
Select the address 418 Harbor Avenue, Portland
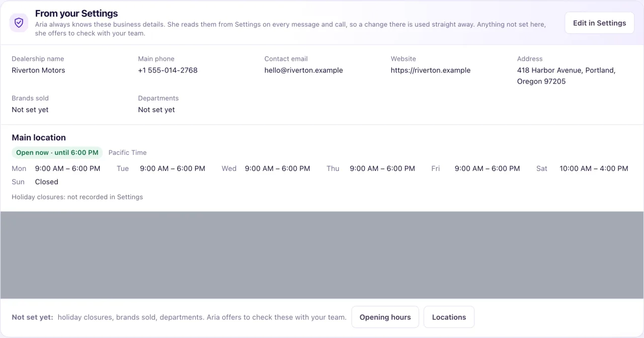coord(567,76)
